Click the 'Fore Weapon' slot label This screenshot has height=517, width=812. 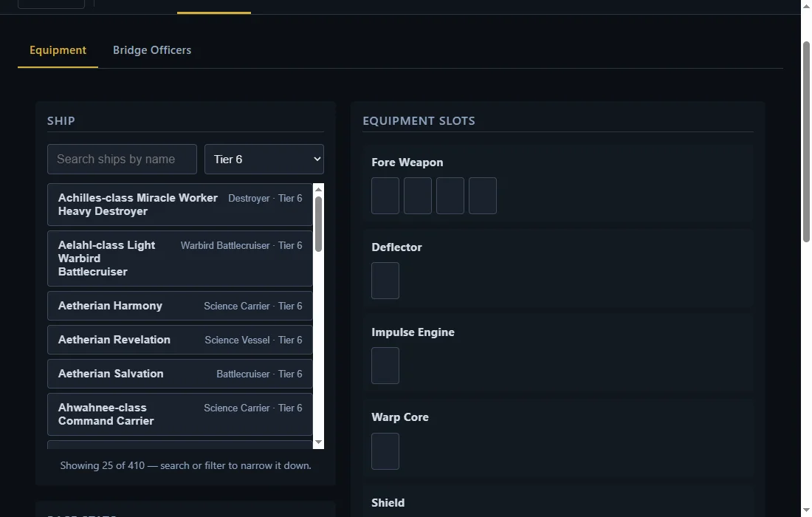pos(407,162)
